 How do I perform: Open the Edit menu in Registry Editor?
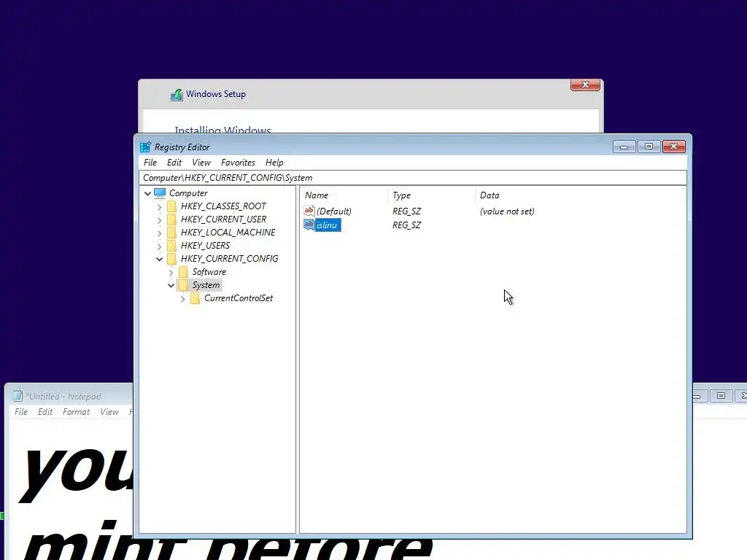tap(174, 163)
